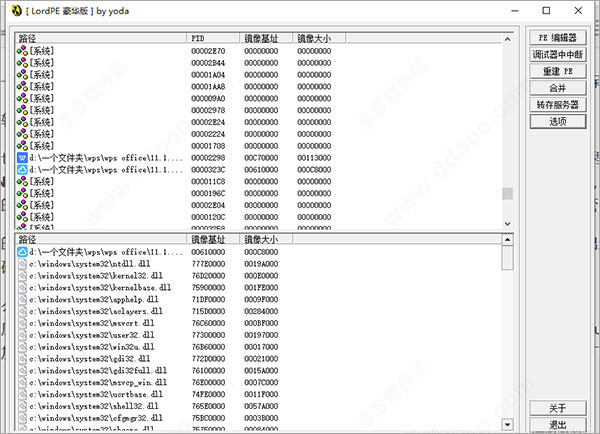Maximize the LordPE window

[546, 11]
